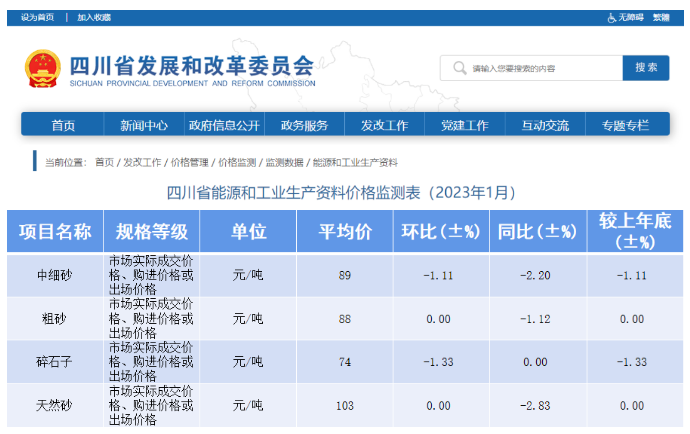The width and height of the screenshot is (690, 434).
Task: Click 监测数据 in the breadcrumb
Action: pos(284,162)
